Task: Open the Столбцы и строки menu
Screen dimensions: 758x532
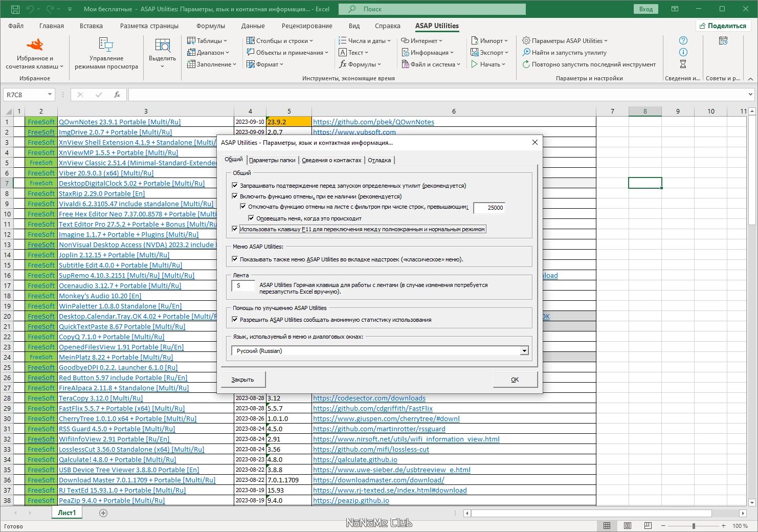Action: pos(279,41)
